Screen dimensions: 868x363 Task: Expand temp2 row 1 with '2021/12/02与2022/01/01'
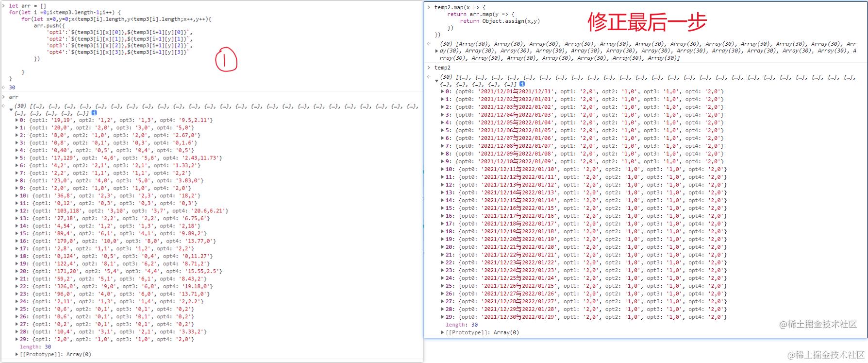coord(442,99)
